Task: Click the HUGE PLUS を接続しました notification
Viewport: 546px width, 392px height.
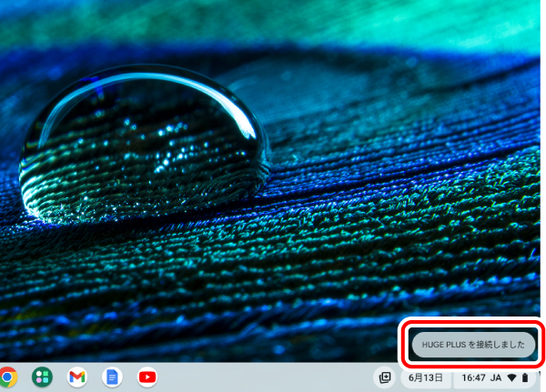Action: coord(468,345)
